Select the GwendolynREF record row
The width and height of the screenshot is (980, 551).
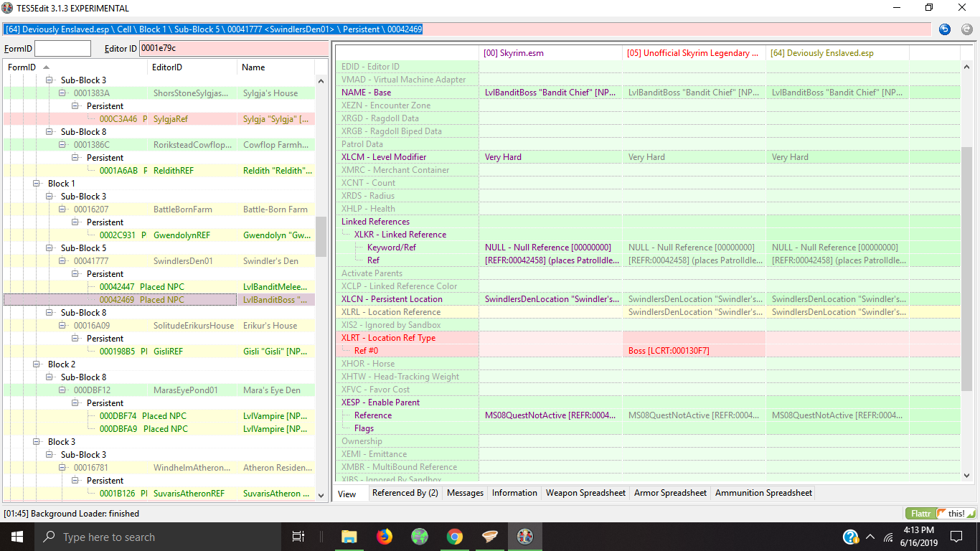tap(159, 235)
